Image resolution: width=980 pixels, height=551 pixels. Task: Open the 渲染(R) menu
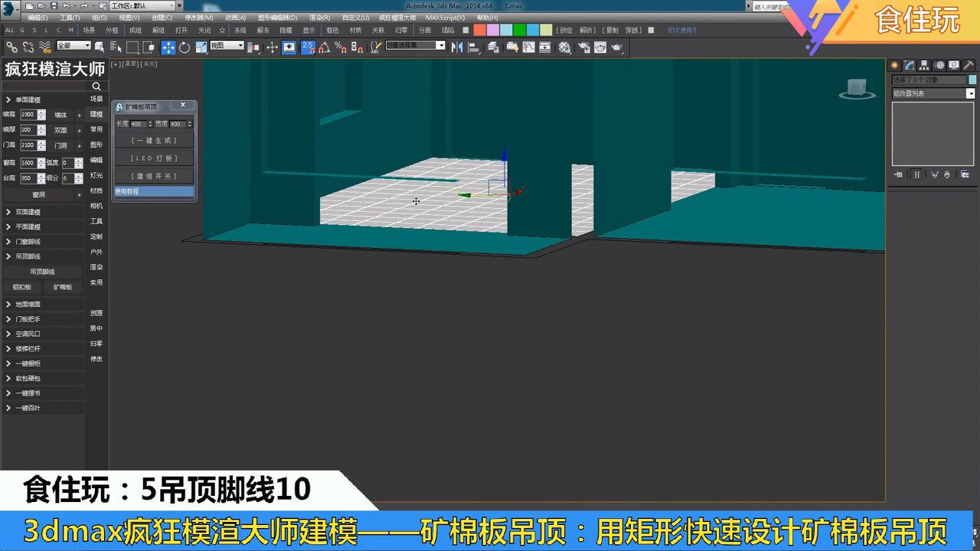[319, 18]
